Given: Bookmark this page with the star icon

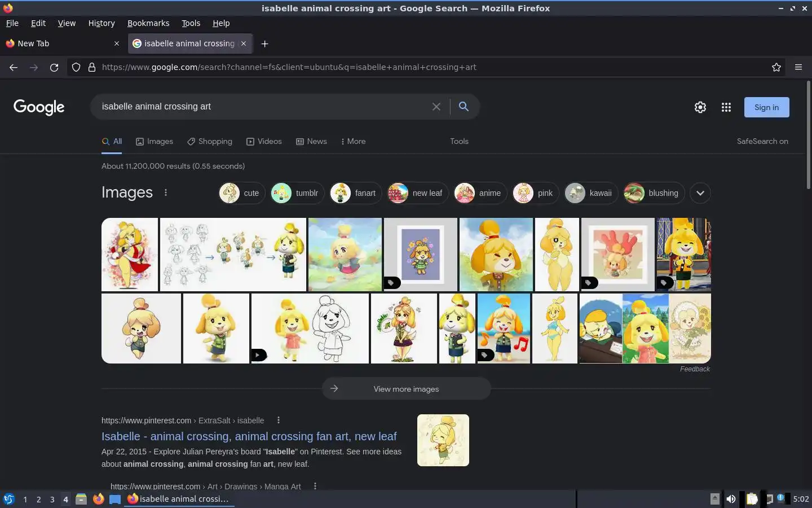Looking at the screenshot, I should point(776,67).
